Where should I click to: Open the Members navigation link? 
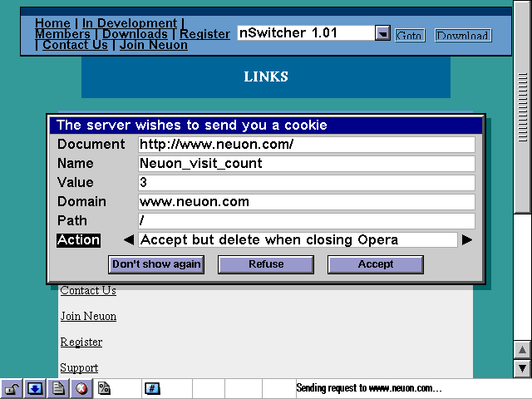point(63,34)
